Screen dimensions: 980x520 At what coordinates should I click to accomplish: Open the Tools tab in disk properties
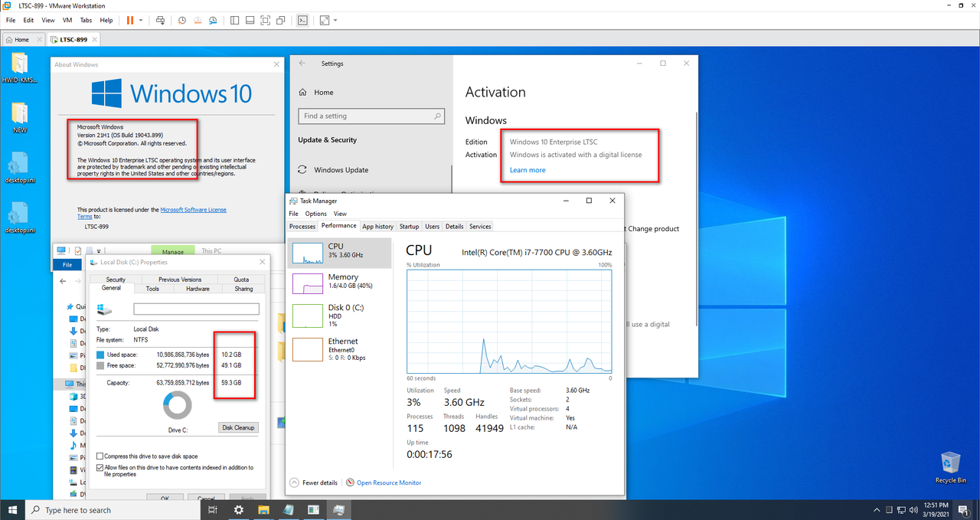pyautogui.click(x=152, y=289)
